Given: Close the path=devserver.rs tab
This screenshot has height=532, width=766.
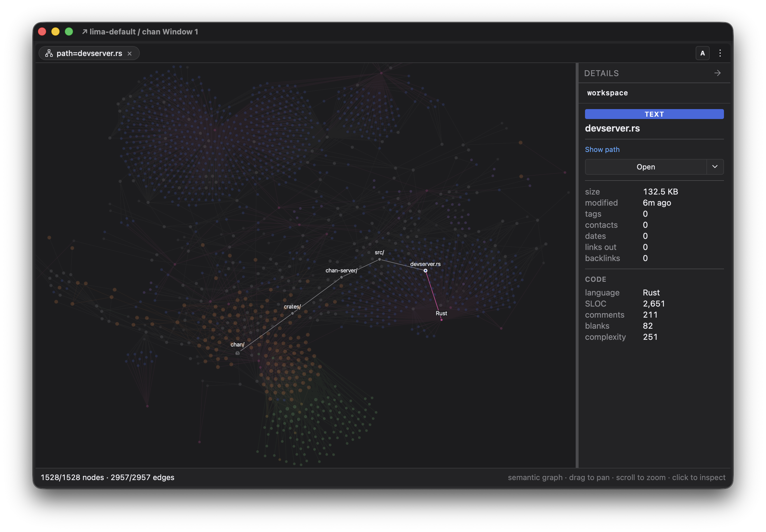Looking at the screenshot, I should [x=129, y=54].
